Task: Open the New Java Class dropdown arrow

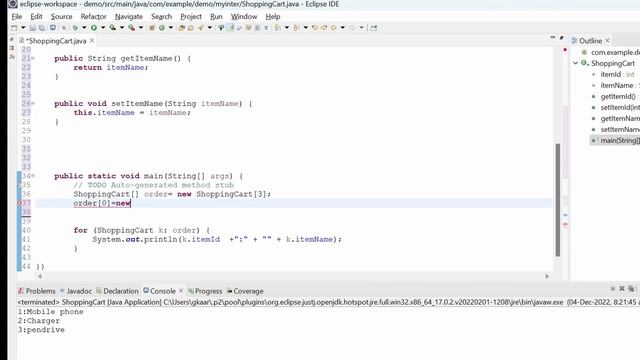Action: [171, 28]
